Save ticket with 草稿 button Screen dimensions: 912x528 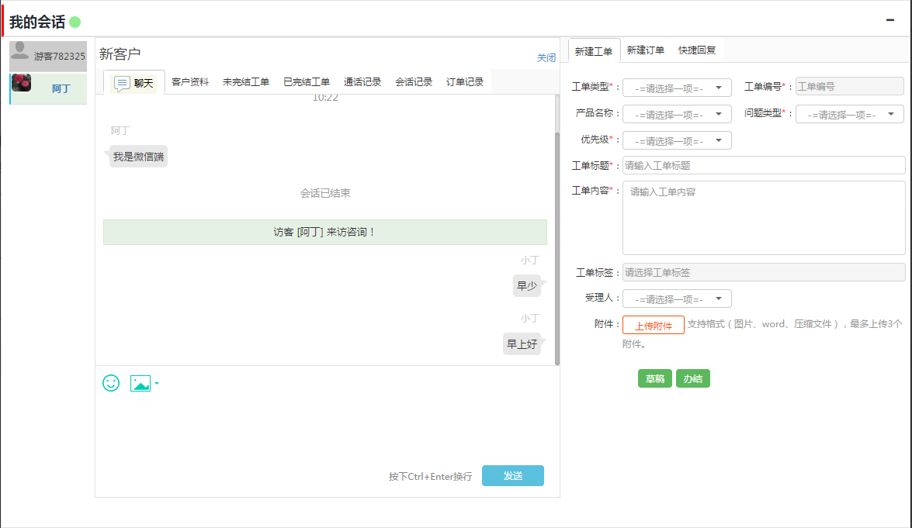[654, 379]
